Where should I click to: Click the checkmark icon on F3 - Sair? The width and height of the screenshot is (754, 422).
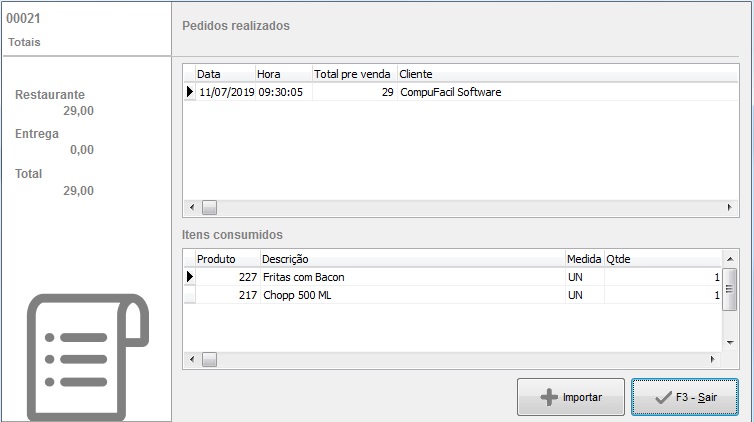tap(661, 397)
